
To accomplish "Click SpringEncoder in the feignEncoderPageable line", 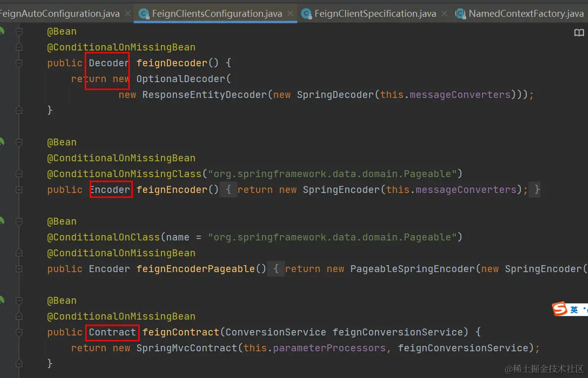I will click(543, 269).
